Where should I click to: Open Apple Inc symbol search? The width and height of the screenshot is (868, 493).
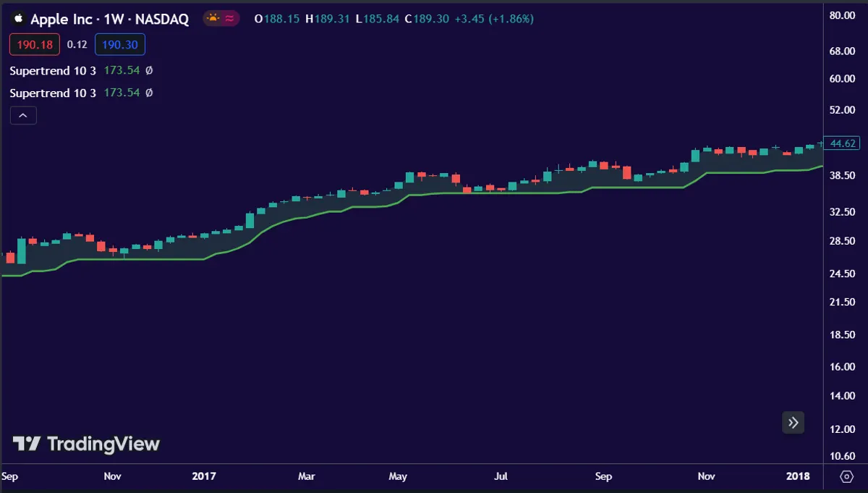pyautogui.click(x=60, y=19)
